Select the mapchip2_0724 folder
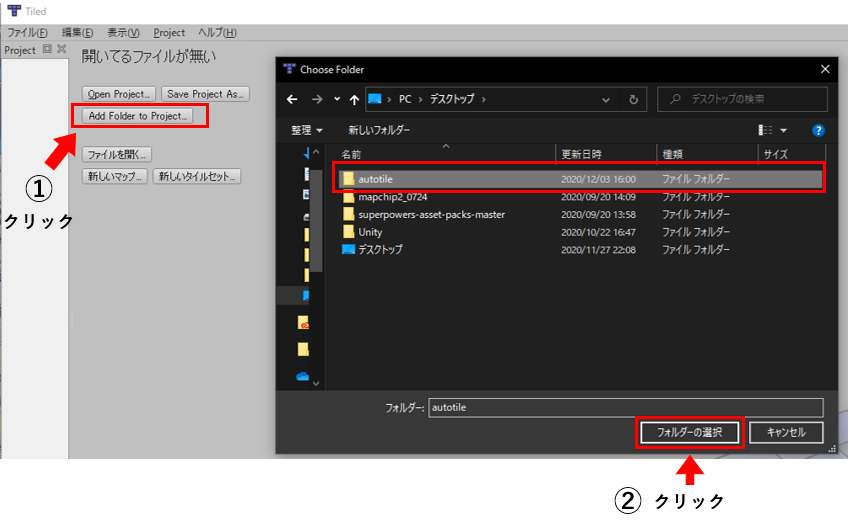 coord(580,197)
